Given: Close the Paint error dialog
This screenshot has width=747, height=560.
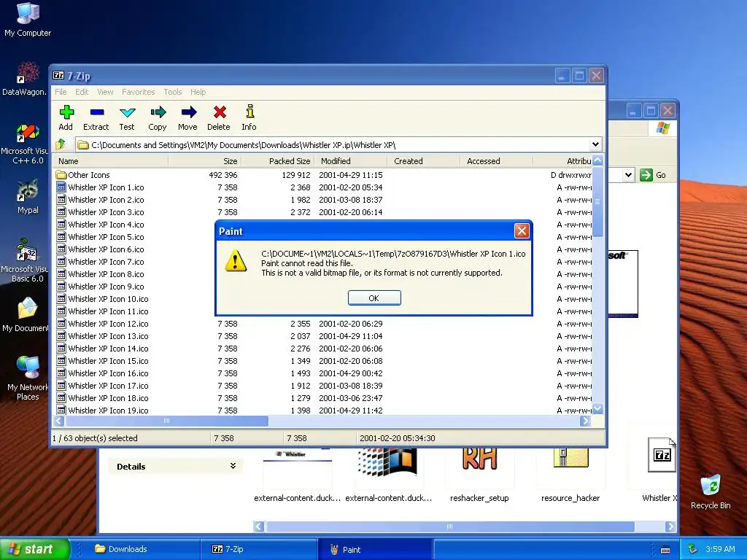Looking at the screenshot, I should tap(522, 231).
